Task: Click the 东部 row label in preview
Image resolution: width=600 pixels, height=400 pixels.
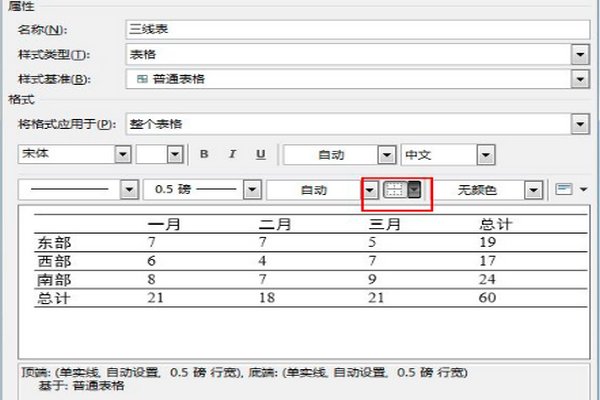Action: (54, 243)
